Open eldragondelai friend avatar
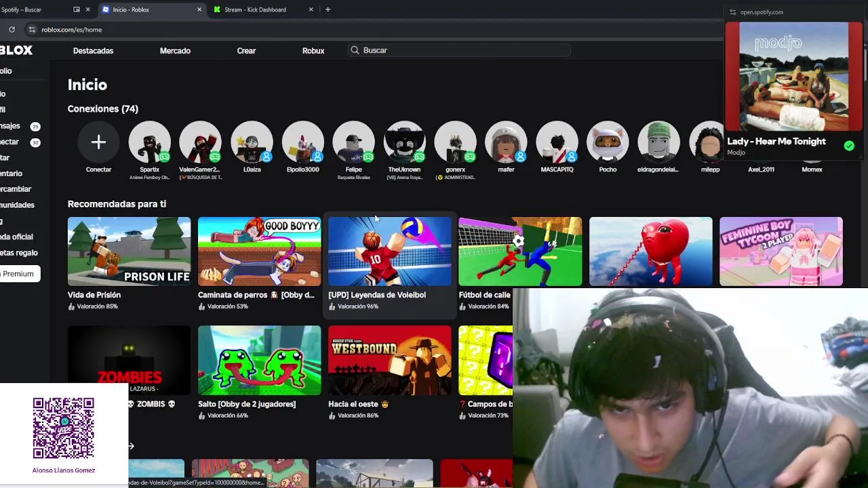Image resolution: width=868 pixels, height=488 pixels. (x=658, y=142)
